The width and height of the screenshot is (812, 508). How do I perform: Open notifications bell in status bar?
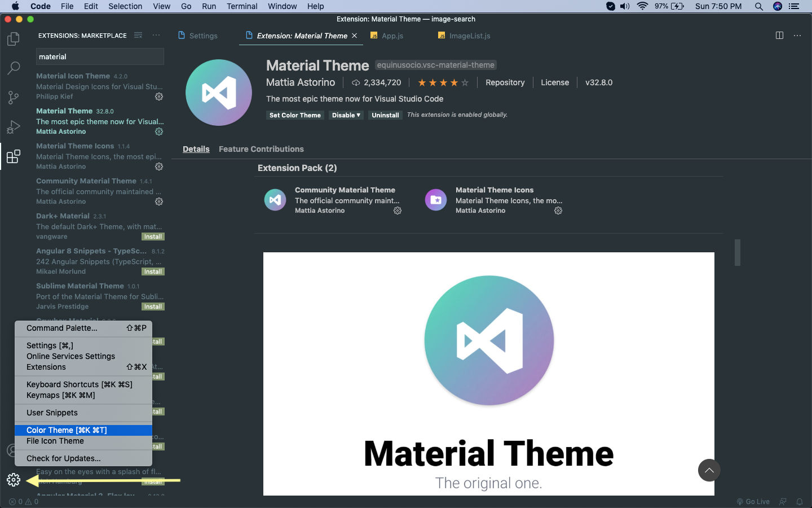(x=800, y=501)
